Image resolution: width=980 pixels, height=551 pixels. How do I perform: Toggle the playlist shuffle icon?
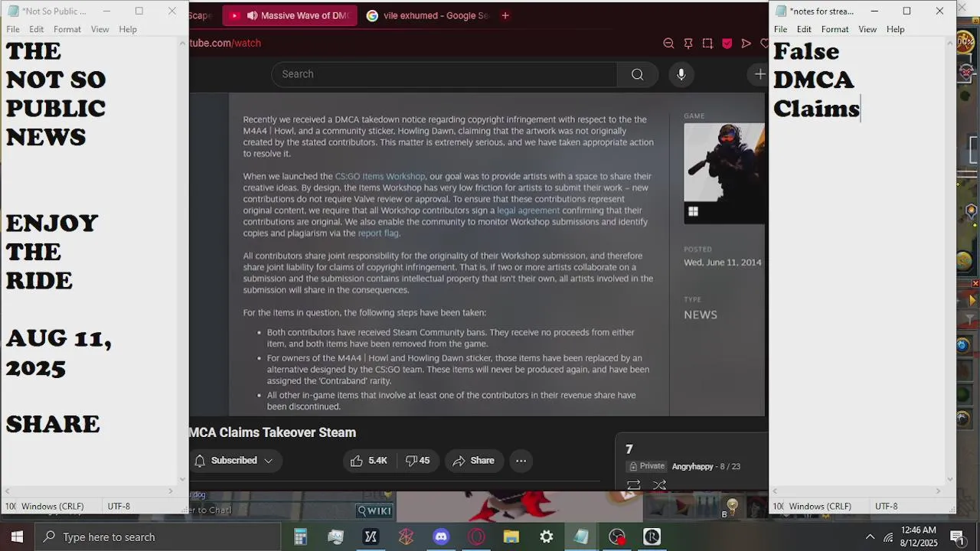point(659,484)
